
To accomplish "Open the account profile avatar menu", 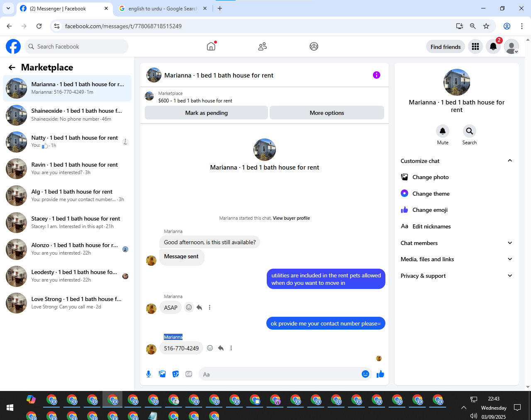I will pos(512,46).
